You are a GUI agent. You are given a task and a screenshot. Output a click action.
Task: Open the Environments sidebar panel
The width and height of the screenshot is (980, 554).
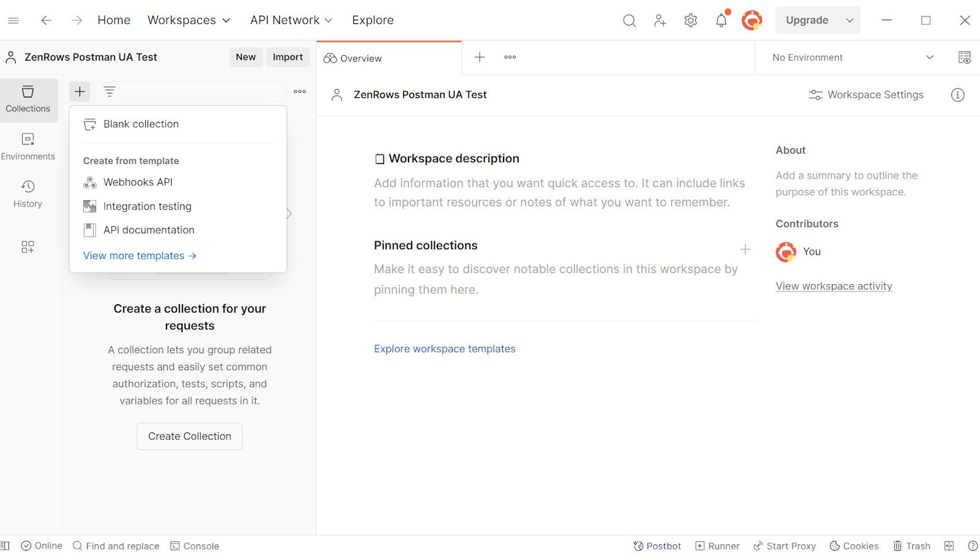tap(28, 147)
